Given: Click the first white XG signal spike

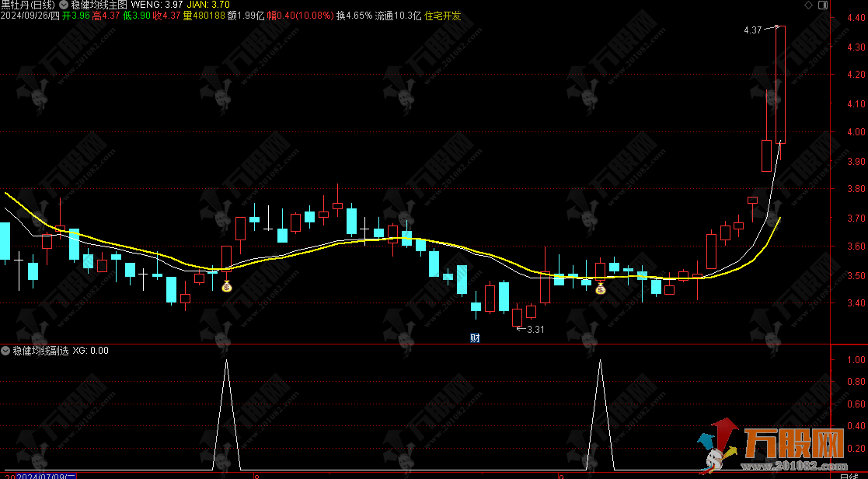Looking at the screenshot, I should pyautogui.click(x=226, y=415).
